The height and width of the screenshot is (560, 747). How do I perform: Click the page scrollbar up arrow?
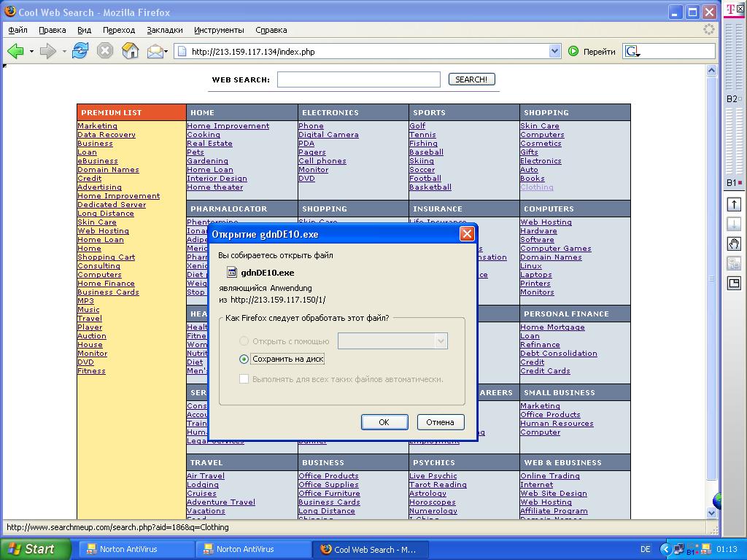coord(711,71)
